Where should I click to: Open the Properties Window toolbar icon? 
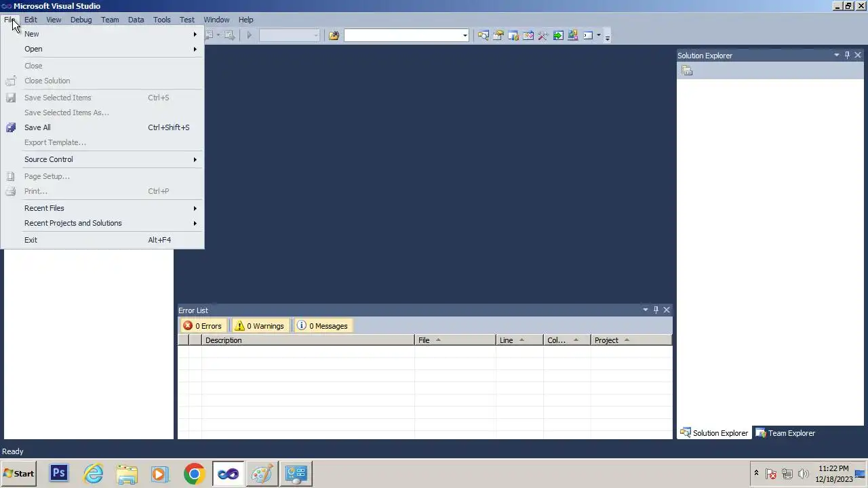pos(498,35)
